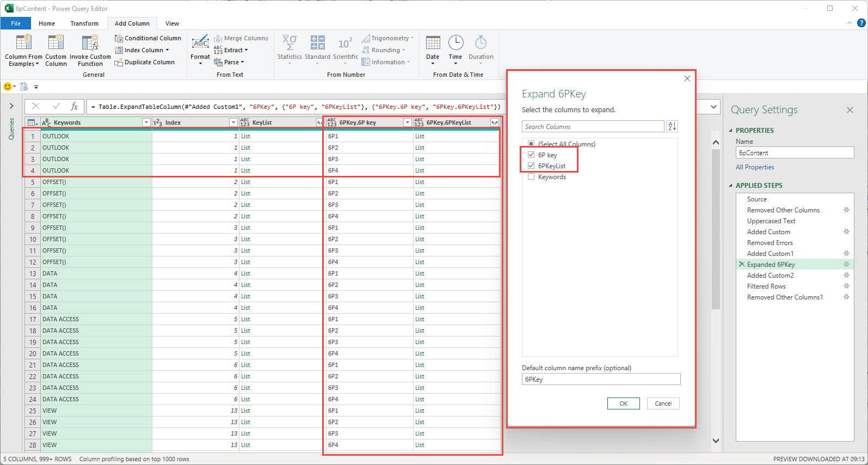
Task: Open the All Properties link
Action: (755, 167)
